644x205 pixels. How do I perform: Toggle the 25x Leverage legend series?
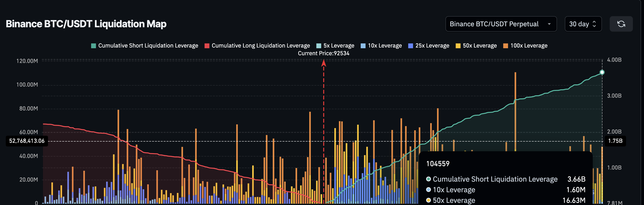pos(429,46)
